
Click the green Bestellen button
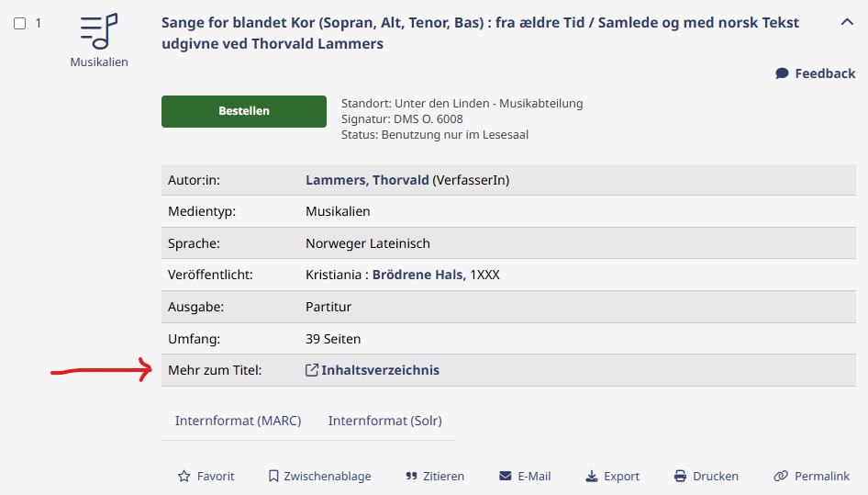click(x=244, y=111)
